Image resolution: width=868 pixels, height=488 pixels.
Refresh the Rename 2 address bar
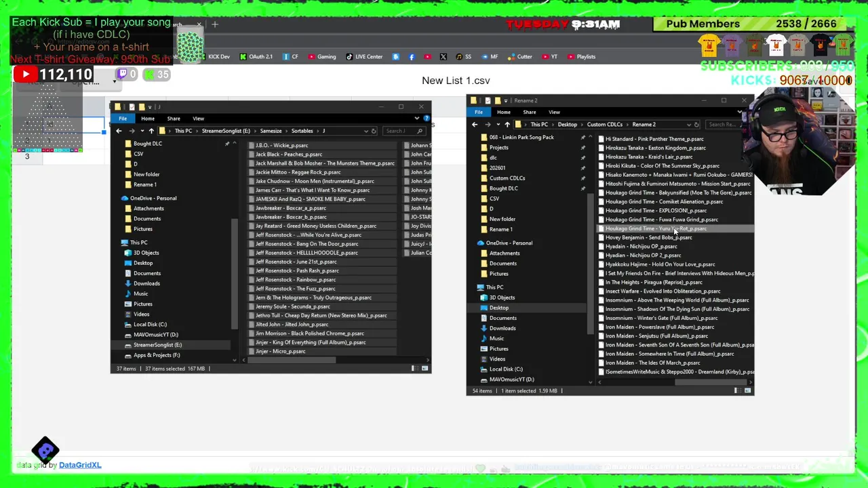[696, 125]
